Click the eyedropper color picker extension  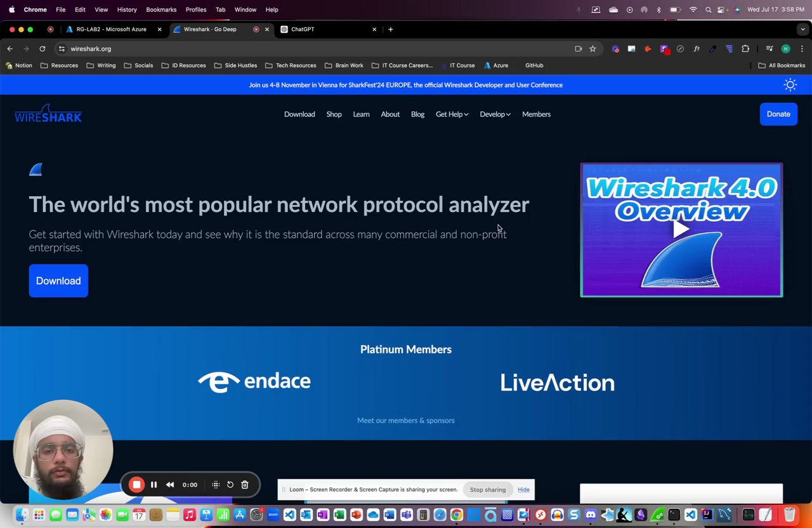pyautogui.click(x=713, y=49)
